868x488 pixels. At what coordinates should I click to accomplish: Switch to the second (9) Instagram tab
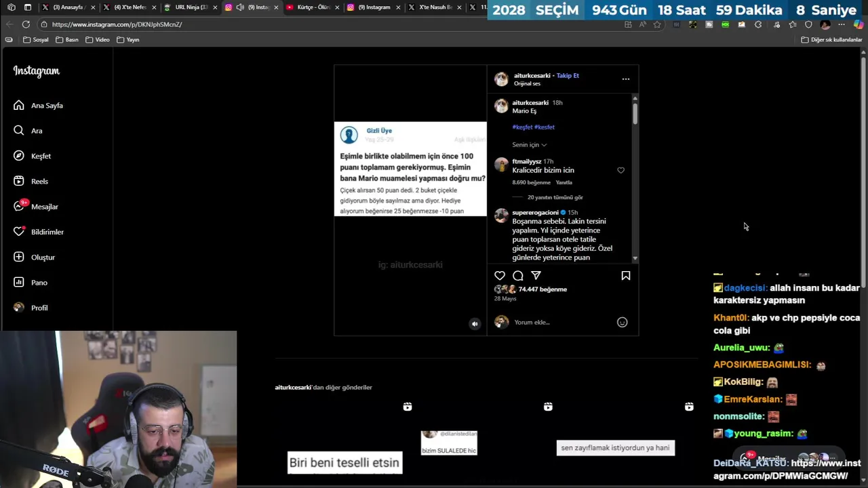[374, 7]
